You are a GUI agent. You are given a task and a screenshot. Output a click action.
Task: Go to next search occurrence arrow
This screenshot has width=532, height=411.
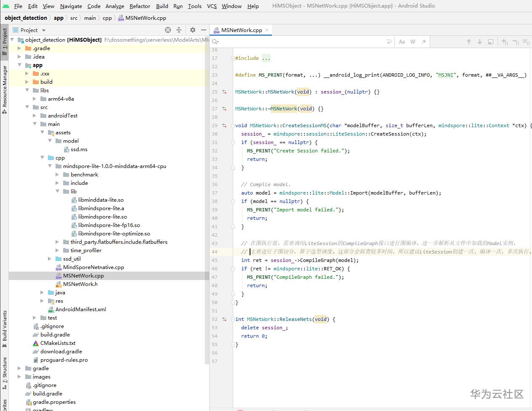pos(479,42)
